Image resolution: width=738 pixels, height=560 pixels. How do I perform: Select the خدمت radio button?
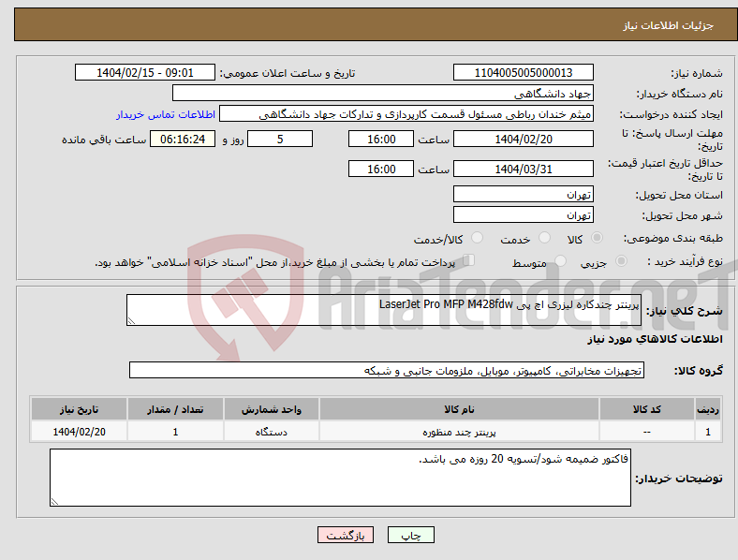544,238
